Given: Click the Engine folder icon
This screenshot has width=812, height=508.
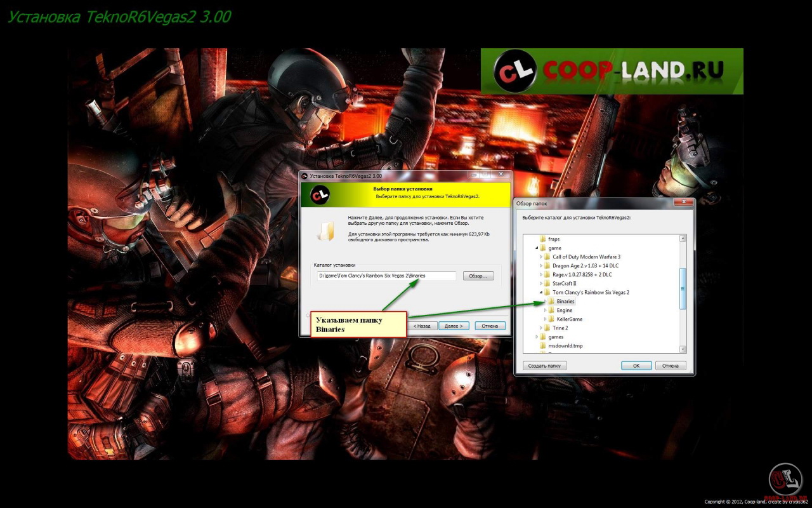Looking at the screenshot, I should [x=552, y=310].
